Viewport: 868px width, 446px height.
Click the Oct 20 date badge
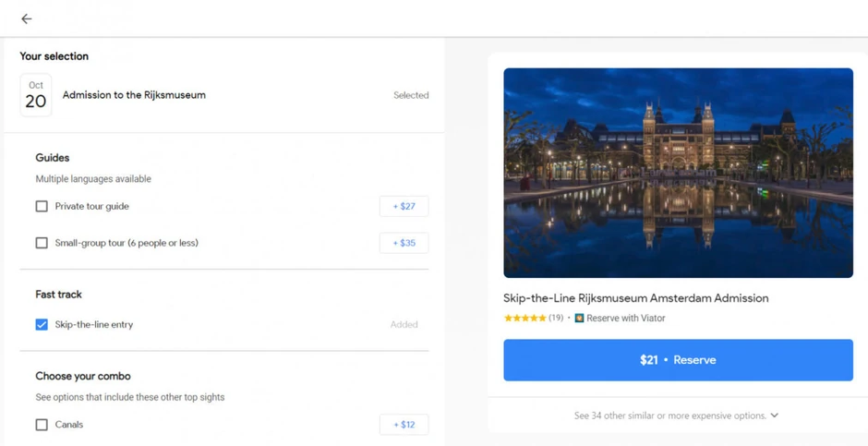[x=36, y=95]
